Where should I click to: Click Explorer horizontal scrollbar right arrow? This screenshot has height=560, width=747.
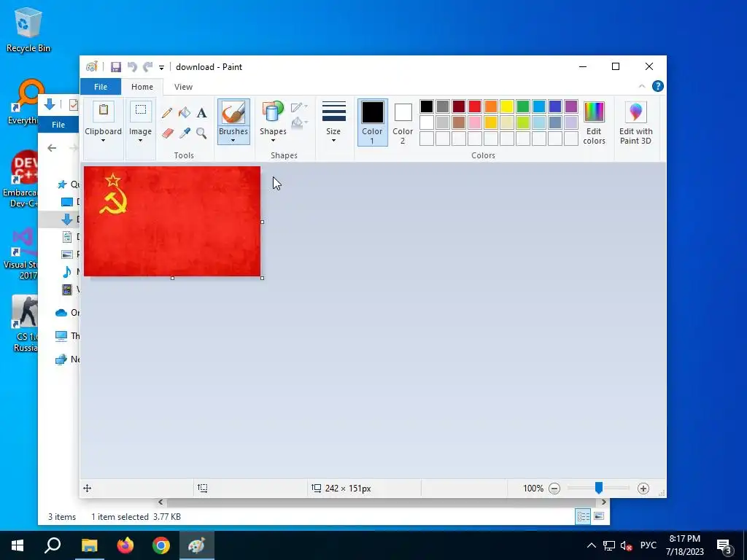click(603, 502)
